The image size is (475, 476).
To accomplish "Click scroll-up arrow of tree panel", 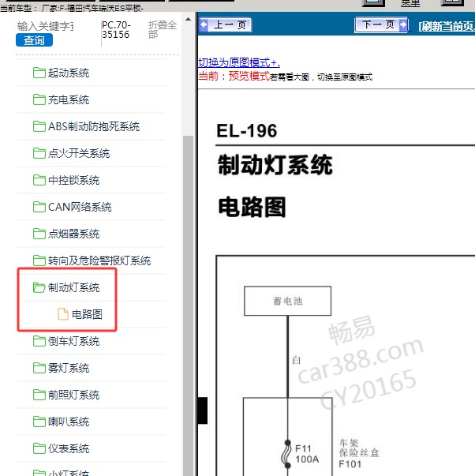I will pos(188,19).
